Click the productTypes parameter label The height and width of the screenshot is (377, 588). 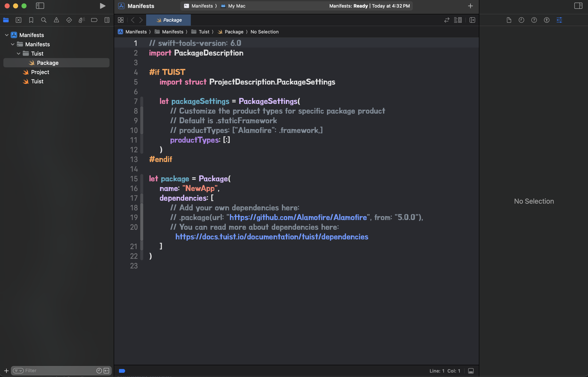pos(195,140)
